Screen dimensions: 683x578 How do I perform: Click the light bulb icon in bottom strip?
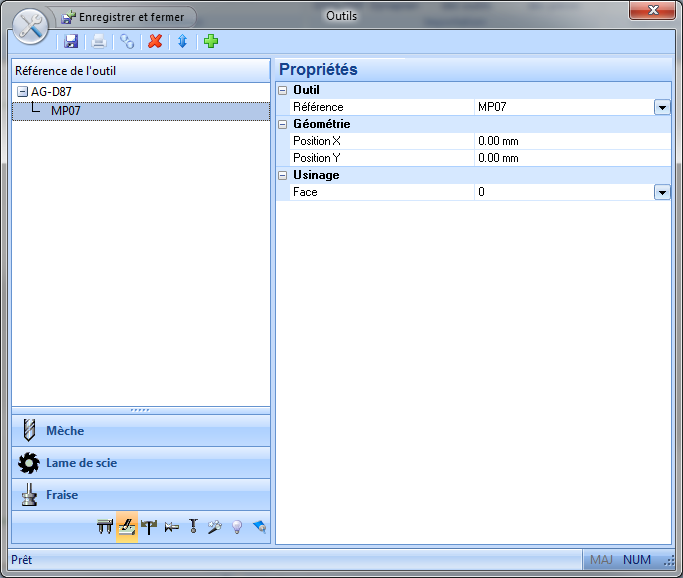237,527
